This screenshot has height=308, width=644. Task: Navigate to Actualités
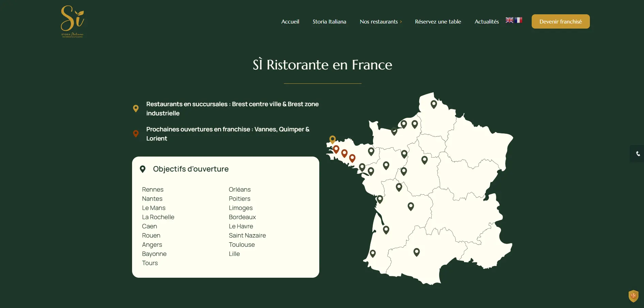pos(487,21)
